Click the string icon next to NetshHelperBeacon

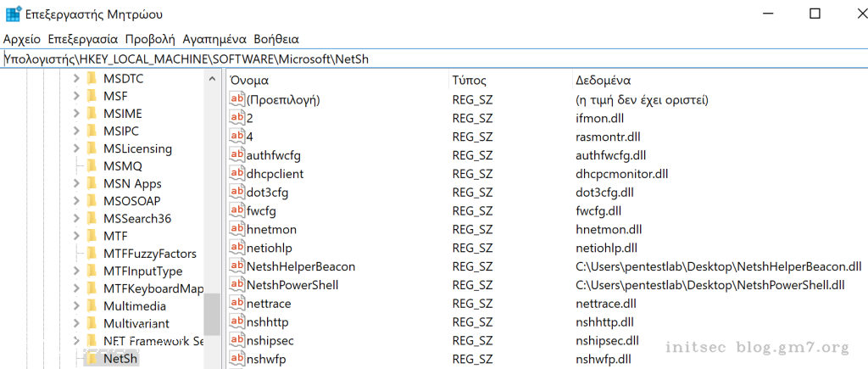[237, 266]
